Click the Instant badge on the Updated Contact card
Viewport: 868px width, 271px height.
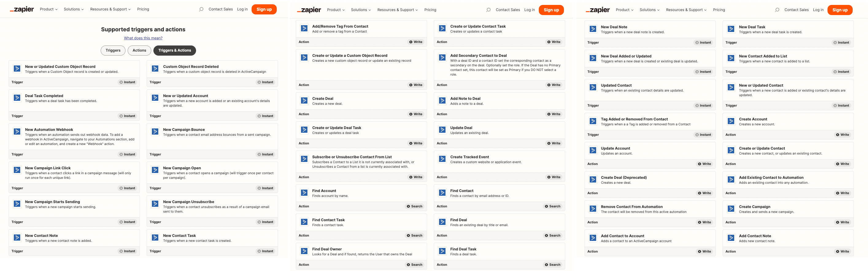coord(703,106)
